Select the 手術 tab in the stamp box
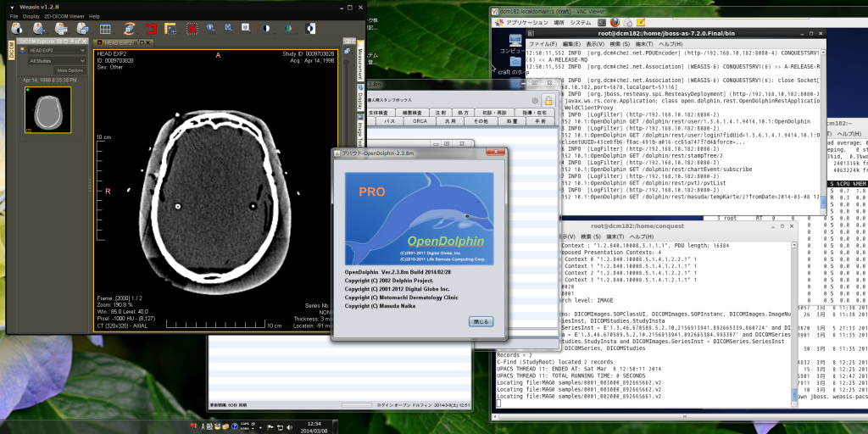 click(540, 120)
